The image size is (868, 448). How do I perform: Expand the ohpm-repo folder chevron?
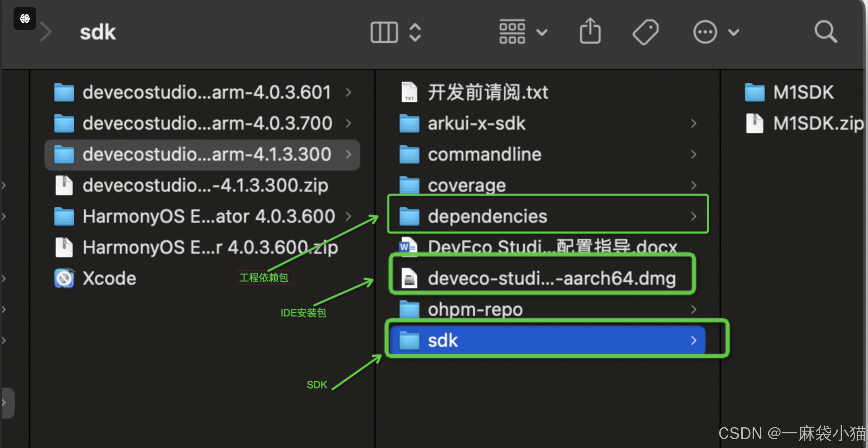pos(693,309)
